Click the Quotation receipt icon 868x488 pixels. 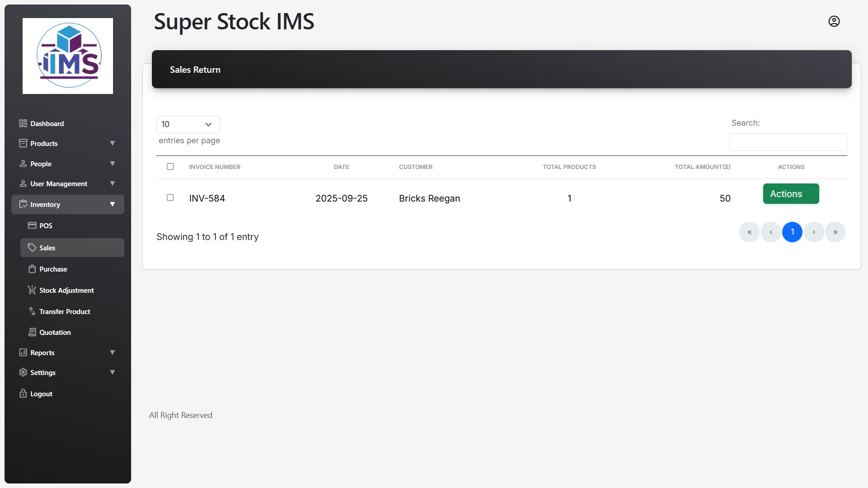(32, 332)
